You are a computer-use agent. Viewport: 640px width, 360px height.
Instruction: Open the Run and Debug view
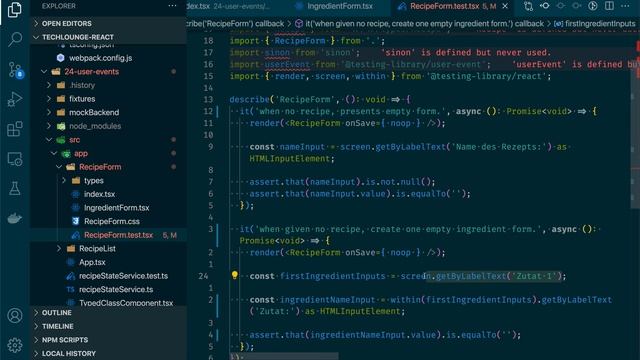coord(15,99)
